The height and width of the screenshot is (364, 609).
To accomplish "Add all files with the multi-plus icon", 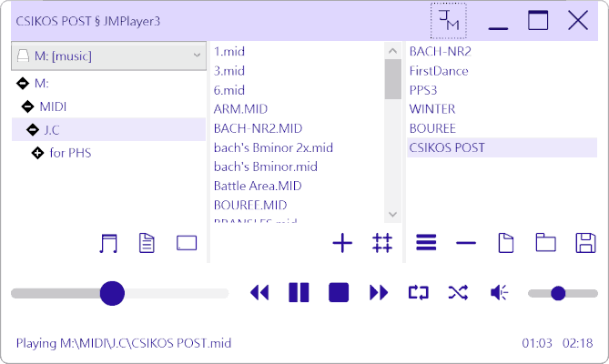I will point(382,243).
